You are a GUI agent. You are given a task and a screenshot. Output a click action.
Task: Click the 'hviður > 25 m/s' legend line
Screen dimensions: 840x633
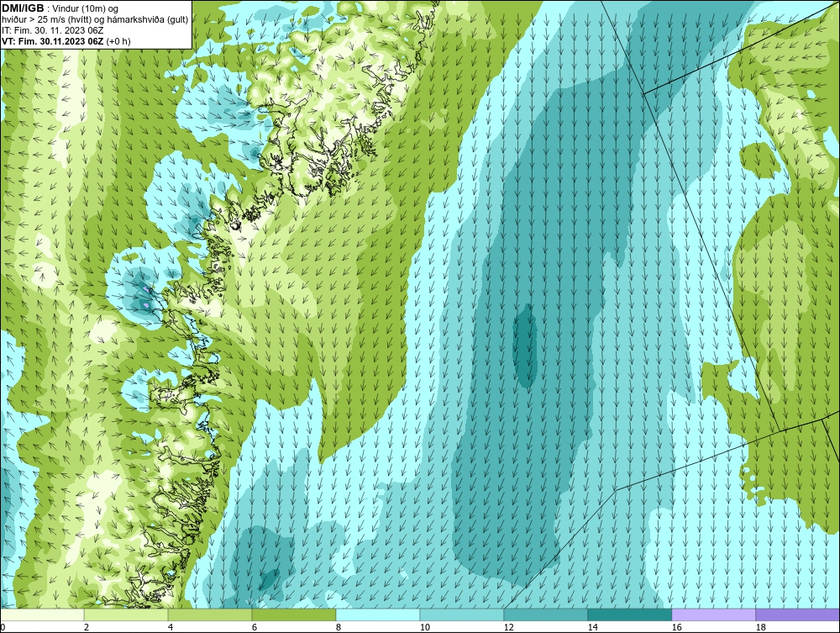(x=95, y=19)
